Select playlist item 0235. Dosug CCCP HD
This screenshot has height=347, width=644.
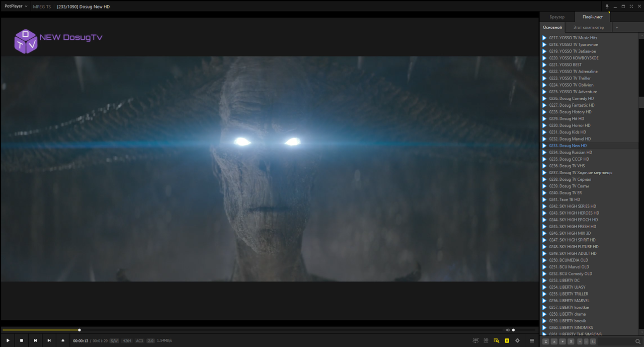(590, 159)
